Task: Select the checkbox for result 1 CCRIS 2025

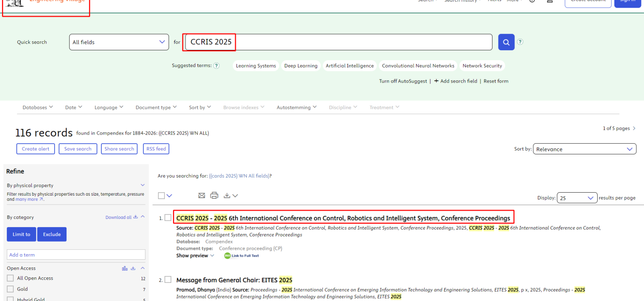Action: click(x=168, y=218)
